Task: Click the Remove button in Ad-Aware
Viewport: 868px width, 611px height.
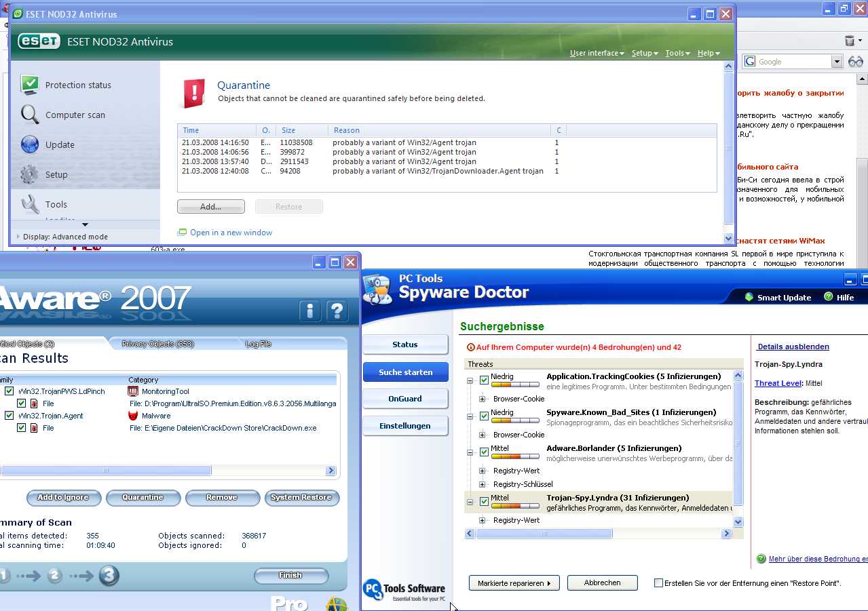Action: tap(222, 498)
